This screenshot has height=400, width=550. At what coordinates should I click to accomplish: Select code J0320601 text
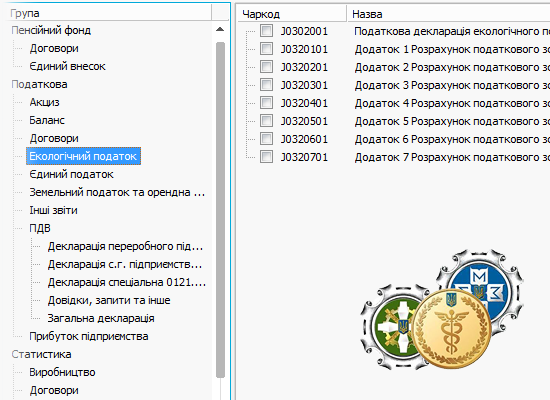[304, 139]
